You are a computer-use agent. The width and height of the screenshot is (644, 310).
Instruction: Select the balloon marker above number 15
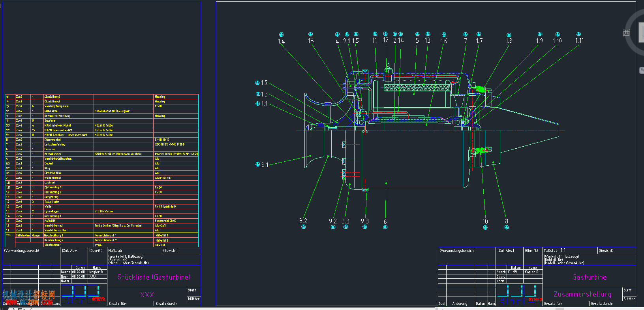(310, 34)
